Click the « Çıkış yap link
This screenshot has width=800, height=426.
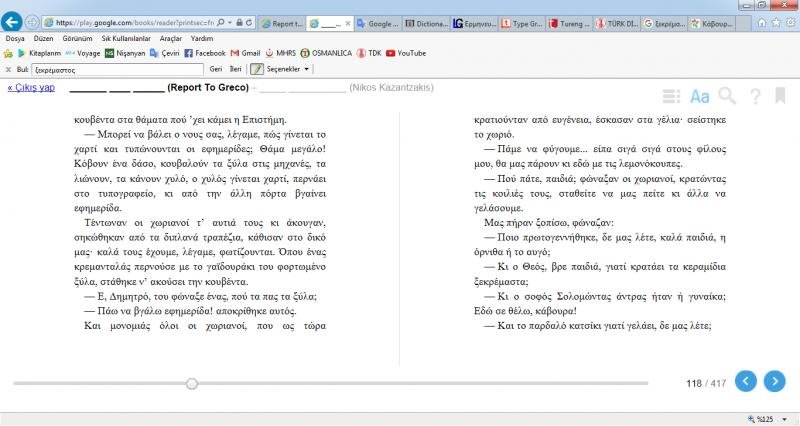[x=31, y=87]
